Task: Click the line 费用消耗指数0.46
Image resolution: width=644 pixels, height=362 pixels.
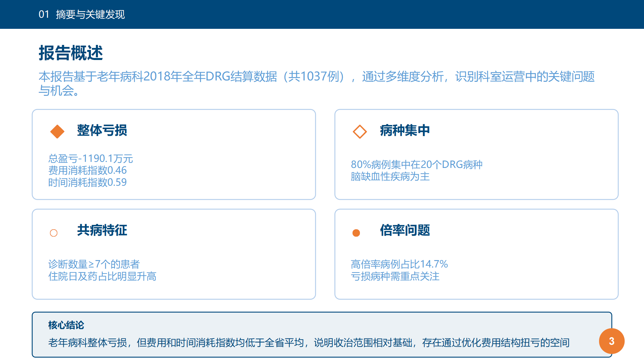Action: coord(87,170)
